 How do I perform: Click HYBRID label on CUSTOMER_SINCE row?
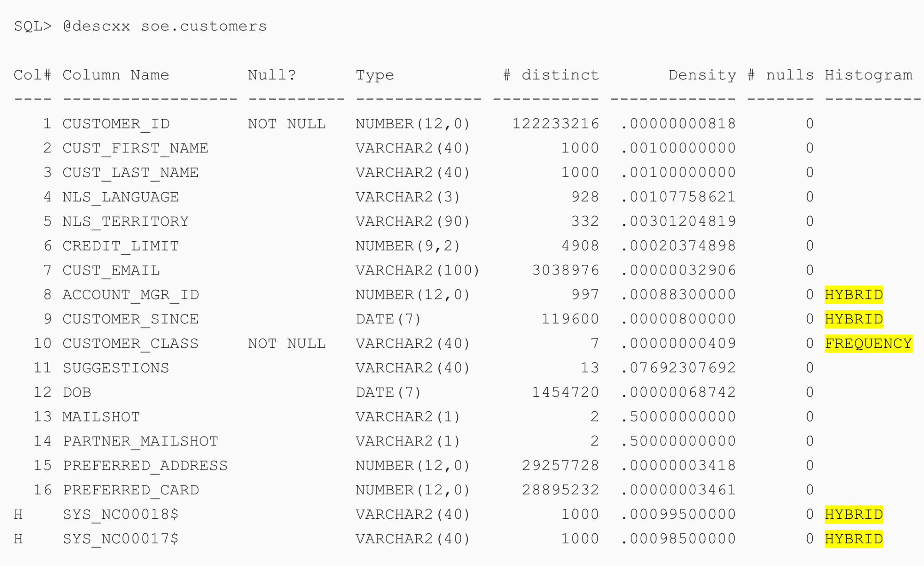click(853, 319)
